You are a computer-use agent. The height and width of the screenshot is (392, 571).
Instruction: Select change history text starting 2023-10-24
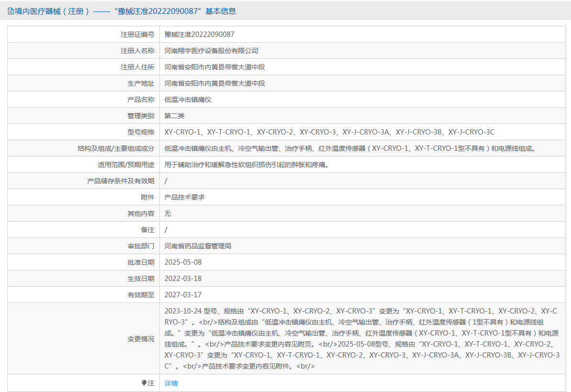coord(362,338)
